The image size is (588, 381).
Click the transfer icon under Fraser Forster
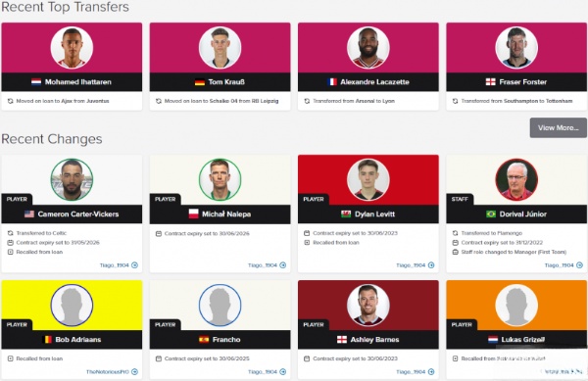[455, 101]
